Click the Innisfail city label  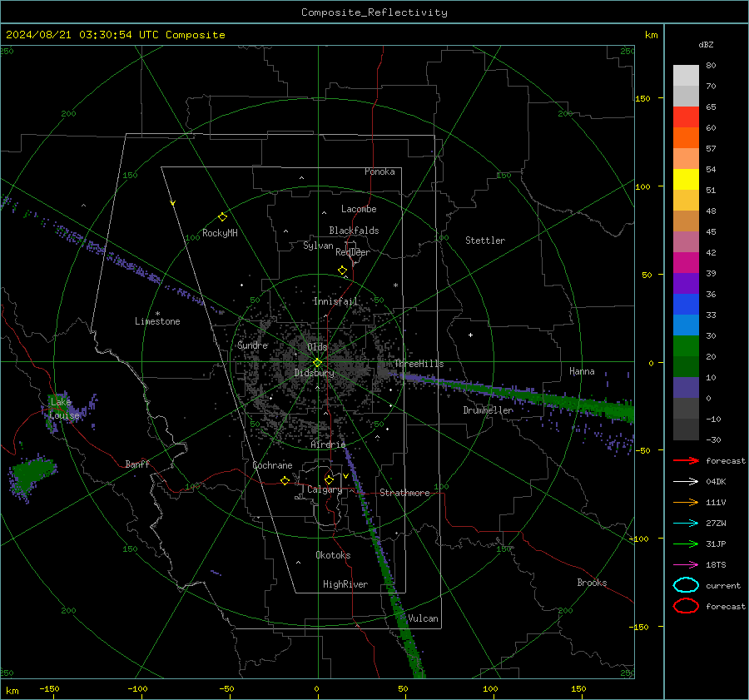pos(336,301)
